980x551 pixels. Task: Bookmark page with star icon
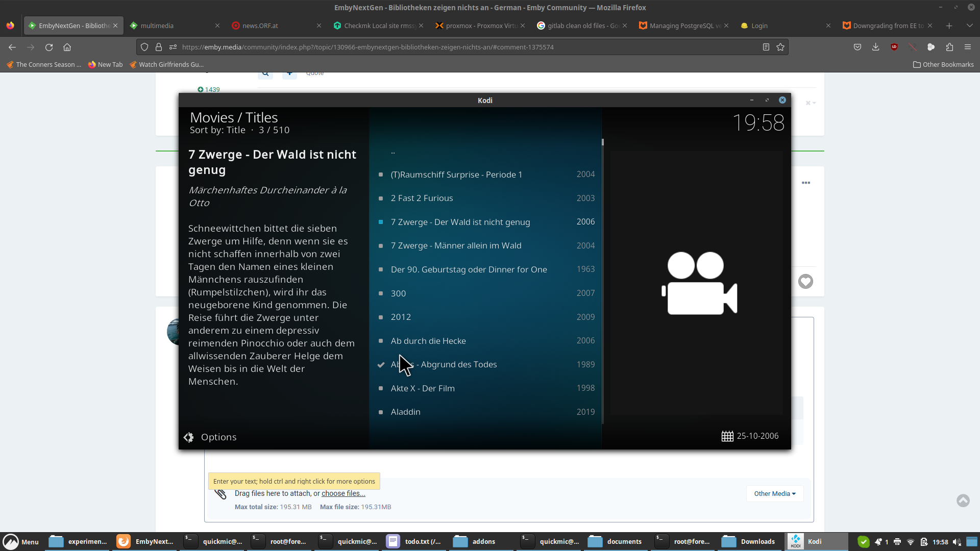(x=780, y=47)
